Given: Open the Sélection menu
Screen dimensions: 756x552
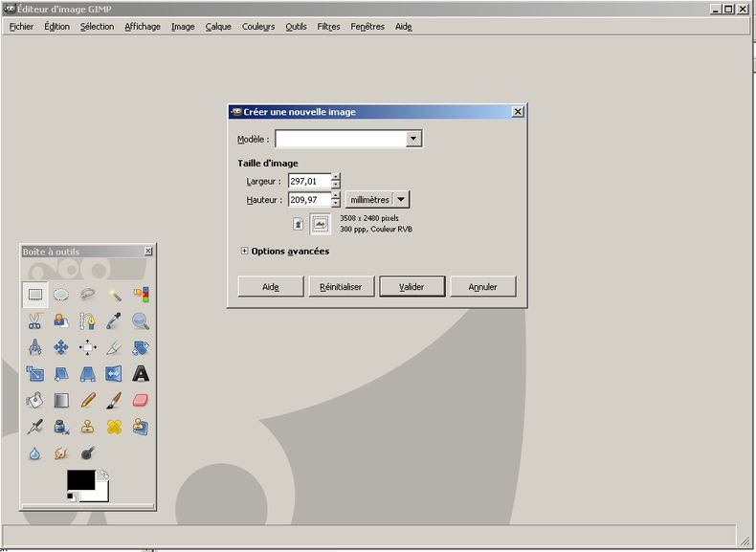Looking at the screenshot, I should 98,27.
